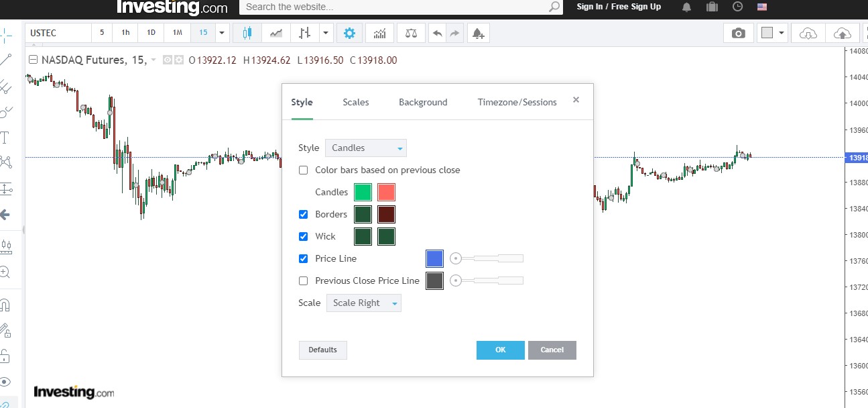Open chart properties gear icon
This screenshot has width=868, height=408.
(349, 33)
